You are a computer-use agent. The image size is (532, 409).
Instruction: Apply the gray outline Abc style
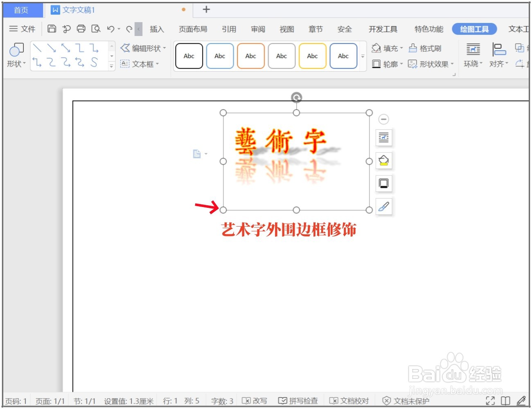(282, 56)
